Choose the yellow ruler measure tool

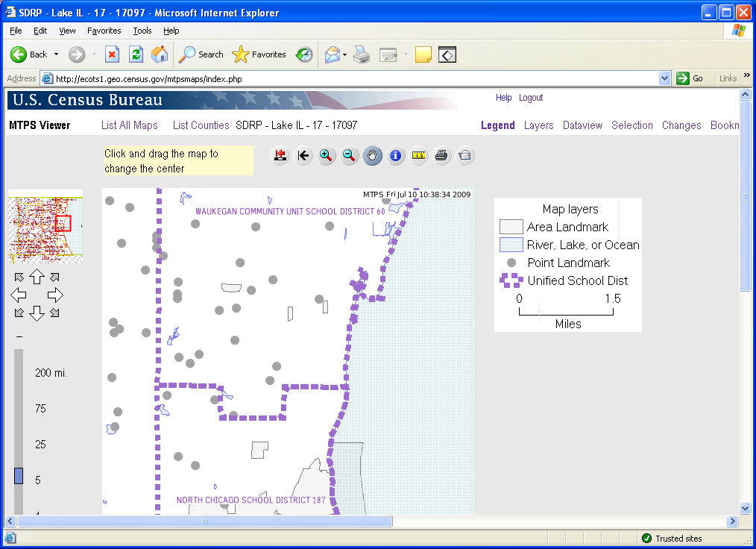point(419,155)
